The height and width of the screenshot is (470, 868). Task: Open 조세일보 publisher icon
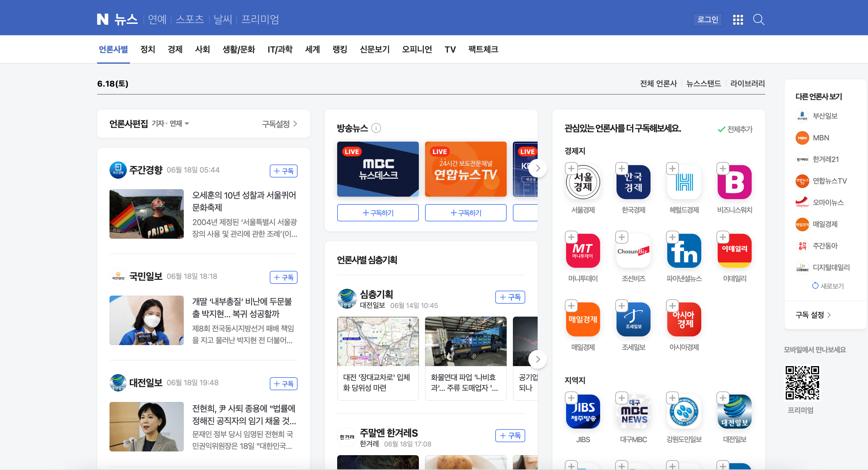pyautogui.click(x=633, y=319)
